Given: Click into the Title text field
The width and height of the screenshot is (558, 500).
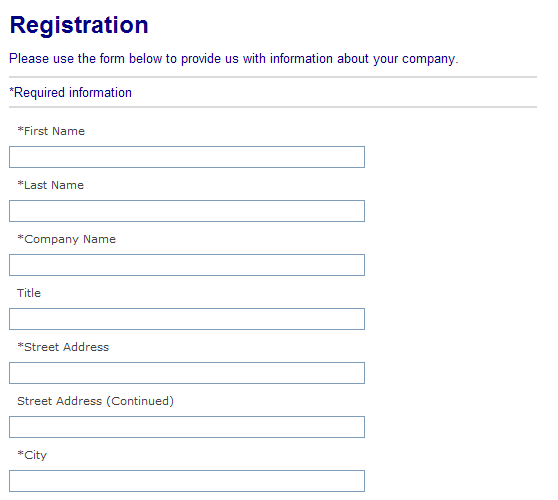Looking at the screenshot, I should pyautogui.click(x=187, y=319).
